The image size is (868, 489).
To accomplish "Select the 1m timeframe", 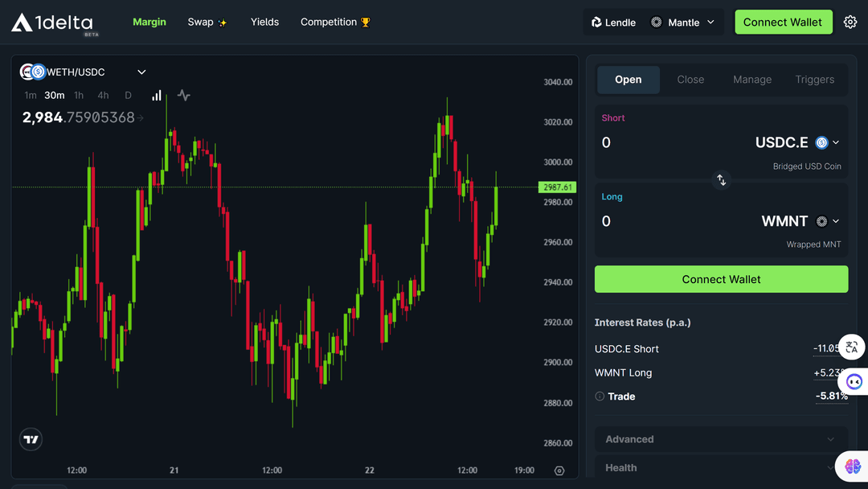I will [x=31, y=95].
